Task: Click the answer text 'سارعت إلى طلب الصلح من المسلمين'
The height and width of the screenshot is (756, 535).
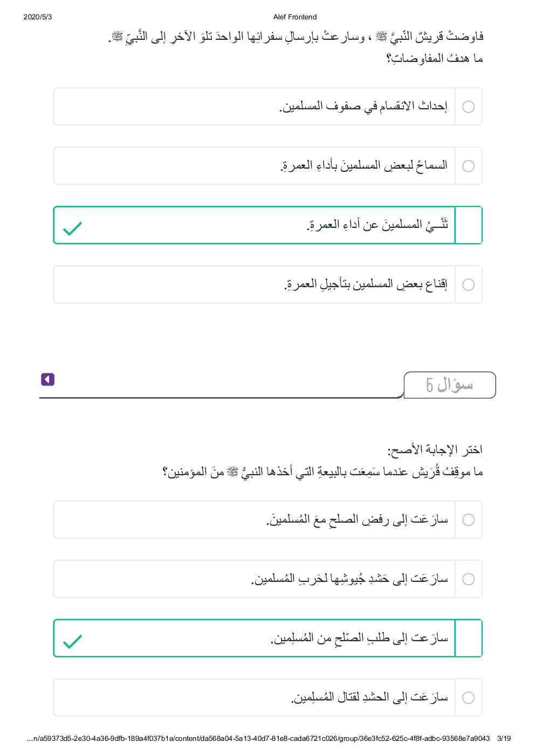Action: [359, 639]
